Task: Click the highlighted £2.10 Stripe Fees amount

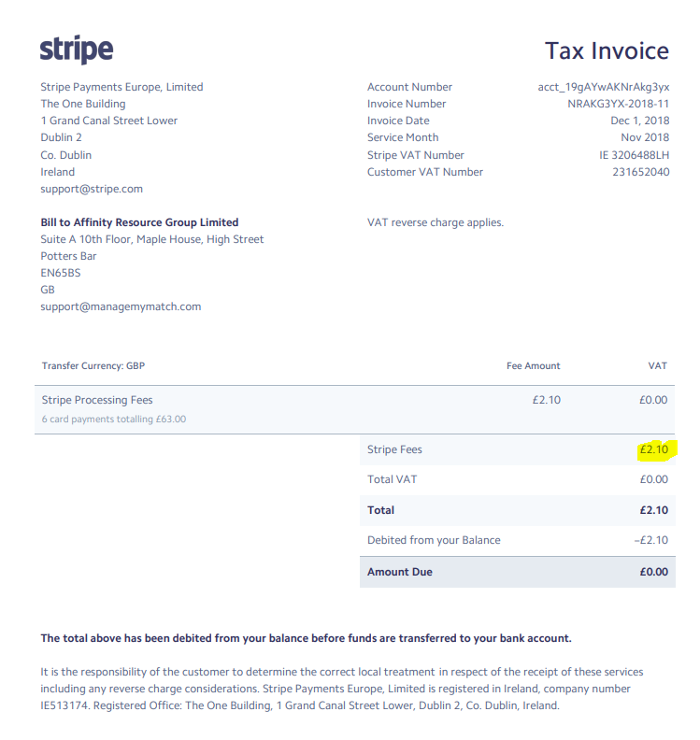Action: (654, 449)
